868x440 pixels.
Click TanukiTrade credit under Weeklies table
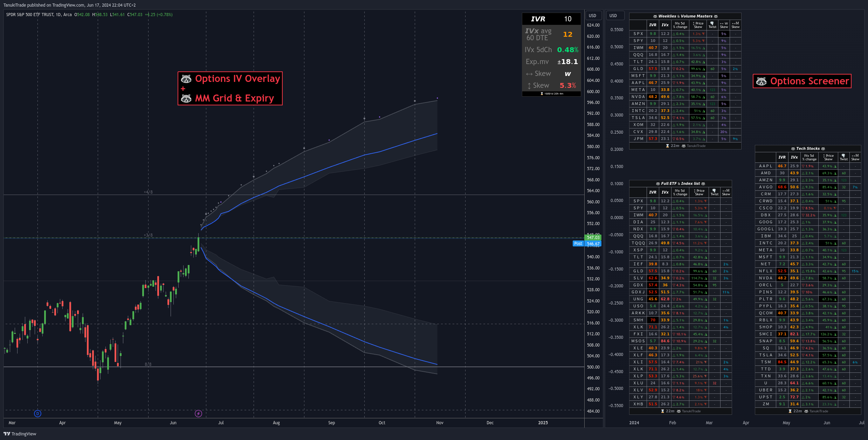pyautogui.click(x=696, y=146)
